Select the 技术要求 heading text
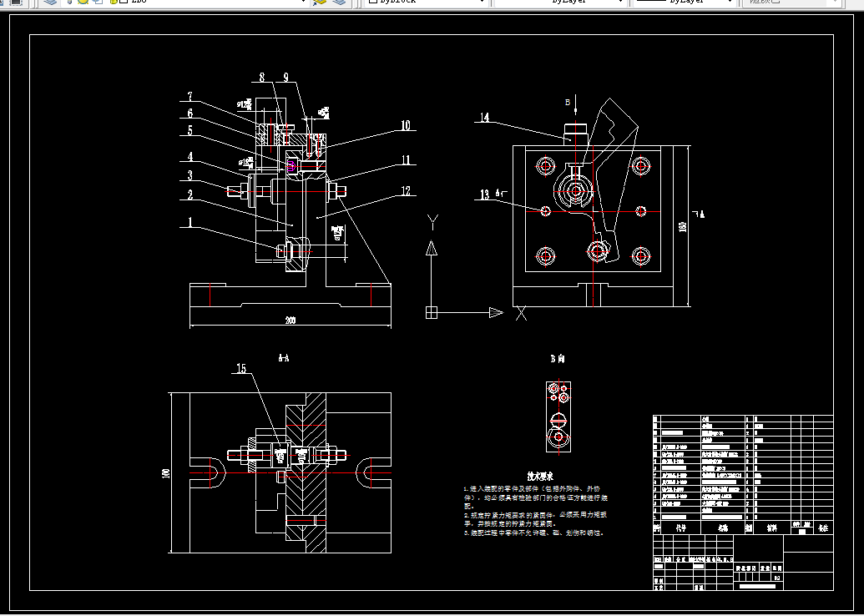 [539, 476]
